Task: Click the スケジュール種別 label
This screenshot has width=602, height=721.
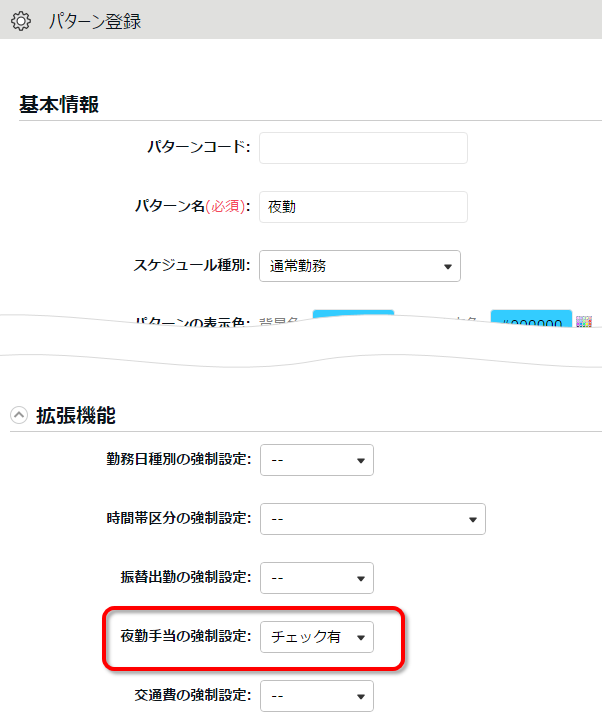Action: (191, 266)
